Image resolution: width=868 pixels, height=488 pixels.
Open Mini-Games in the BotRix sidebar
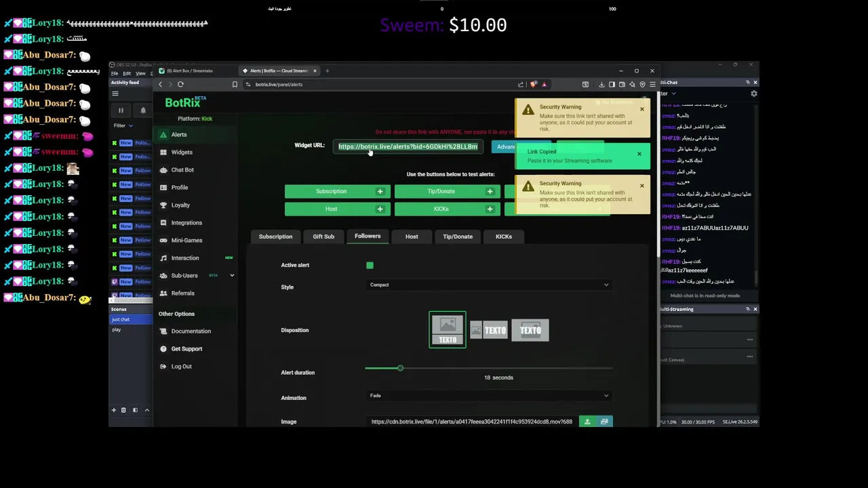(x=195, y=241)
